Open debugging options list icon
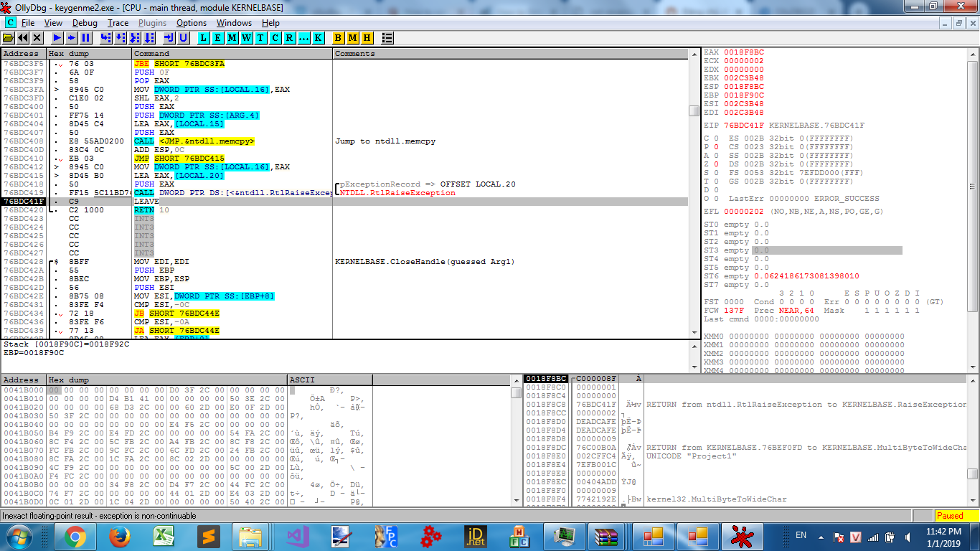 387,37
